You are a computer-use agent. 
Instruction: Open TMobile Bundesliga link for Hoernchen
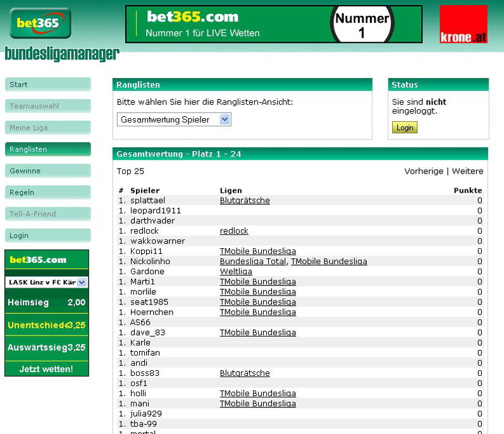pyautogui.click(x=258, y=312)
